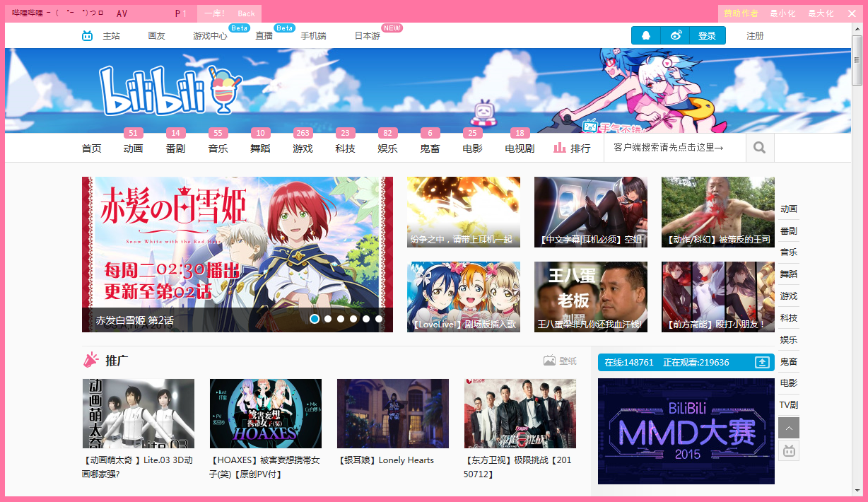
Task: Jump to 番剧 in right side nav
Action: tap(789, 230)
